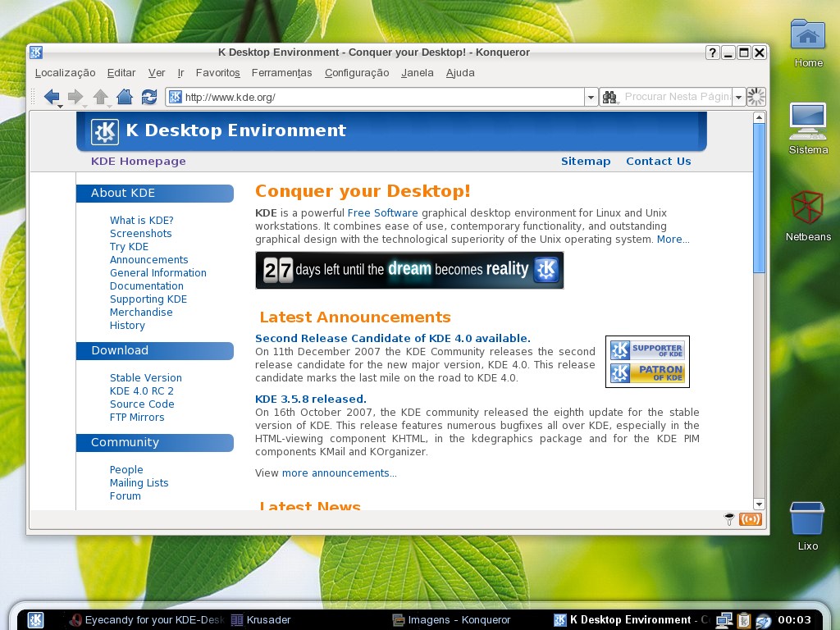The image size is (840, 630).
Task: Open the K menu in the panel
Action: 35,620
